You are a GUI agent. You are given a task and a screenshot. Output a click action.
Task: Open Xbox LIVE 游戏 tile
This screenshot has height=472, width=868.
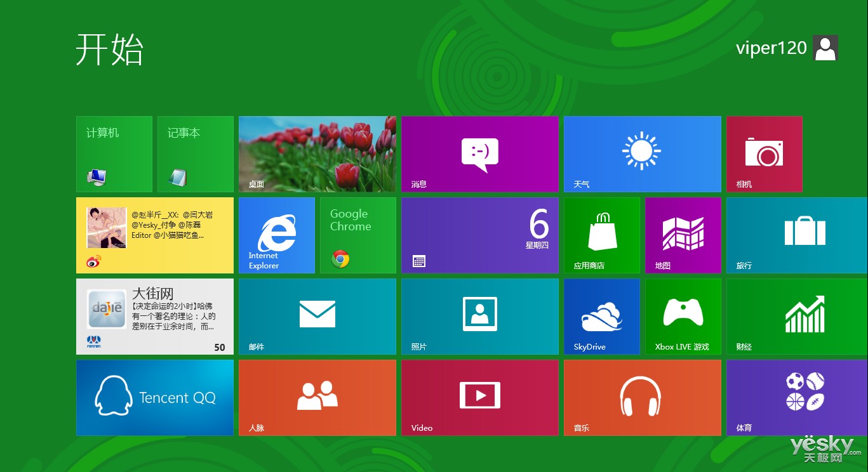point(683,317)
